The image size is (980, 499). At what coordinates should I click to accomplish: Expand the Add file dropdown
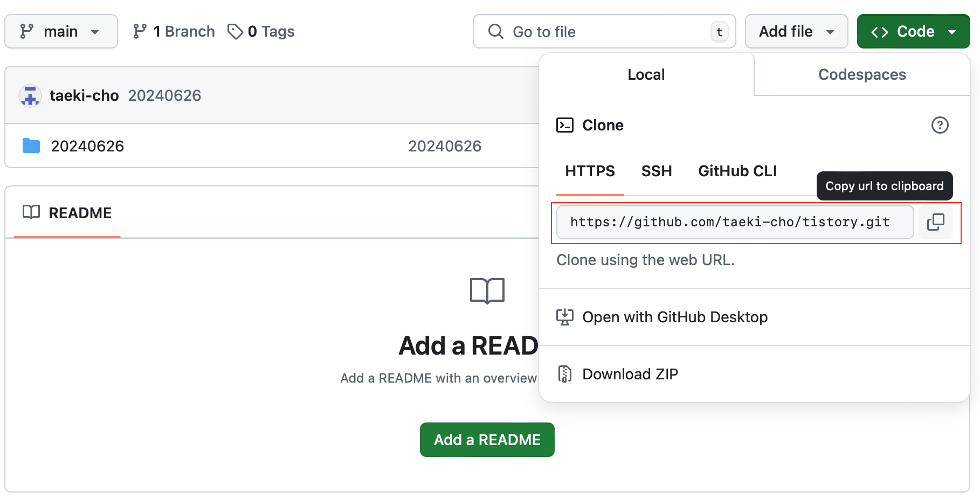coord(796,31)
